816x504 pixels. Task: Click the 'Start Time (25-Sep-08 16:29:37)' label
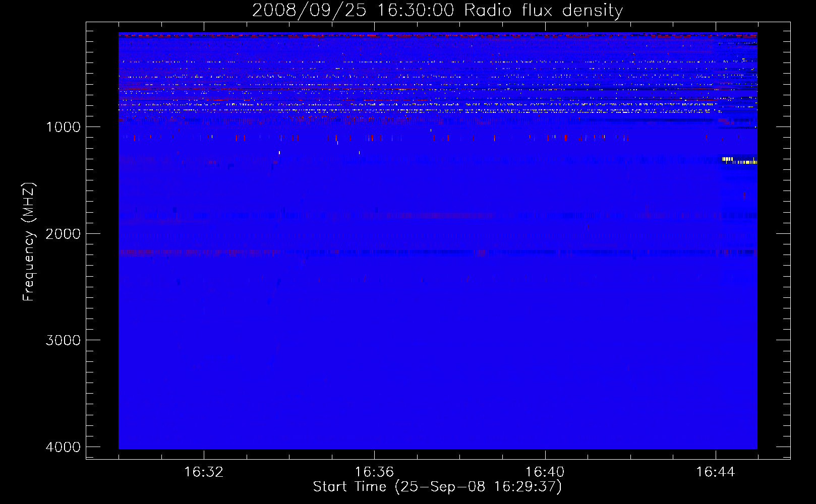[x=437, y=487]
